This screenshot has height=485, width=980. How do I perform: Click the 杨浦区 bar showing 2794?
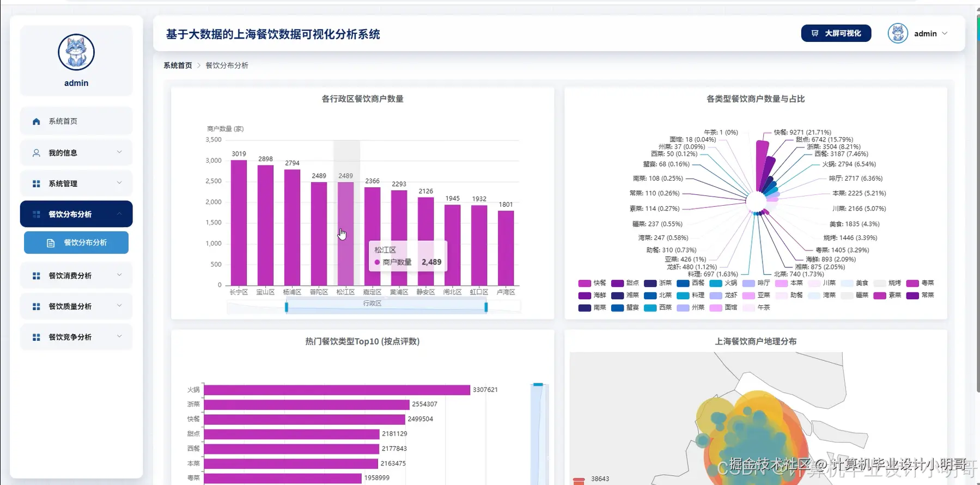(292, 228)
